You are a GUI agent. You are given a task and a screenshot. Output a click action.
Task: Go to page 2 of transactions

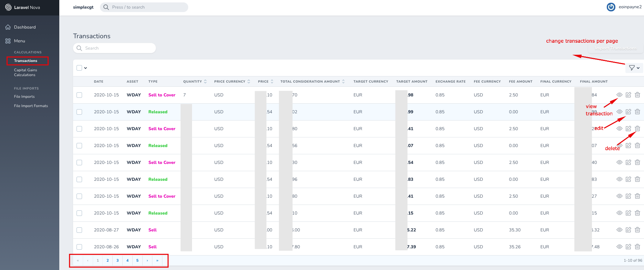pyautogui.click(x=108, y=260)
